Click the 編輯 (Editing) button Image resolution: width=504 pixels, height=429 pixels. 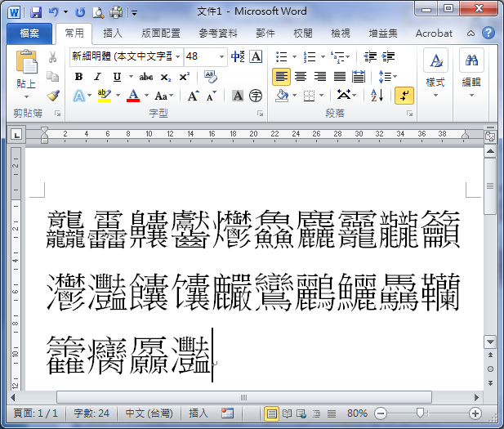471,74
